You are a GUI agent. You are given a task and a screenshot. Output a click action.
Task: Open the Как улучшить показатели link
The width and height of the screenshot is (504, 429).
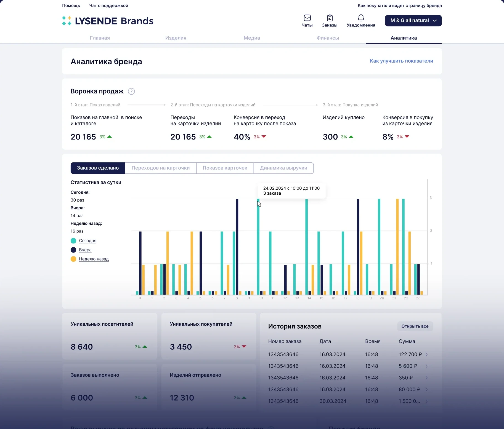click(401, 61)
